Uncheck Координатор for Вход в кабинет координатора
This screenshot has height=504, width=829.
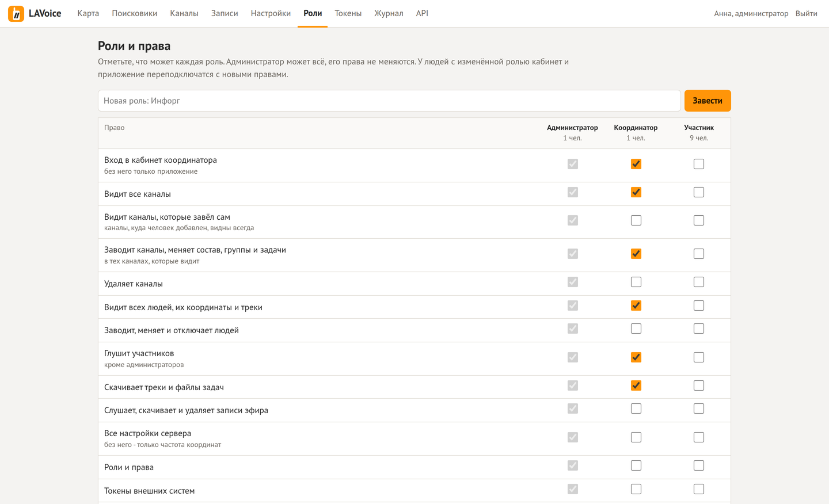(636, 164)
